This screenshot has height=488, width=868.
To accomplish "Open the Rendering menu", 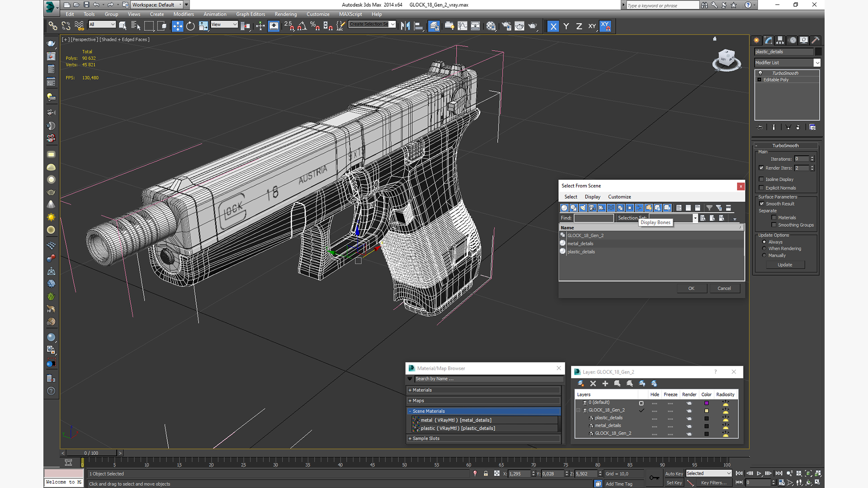I will coord(286,14).
